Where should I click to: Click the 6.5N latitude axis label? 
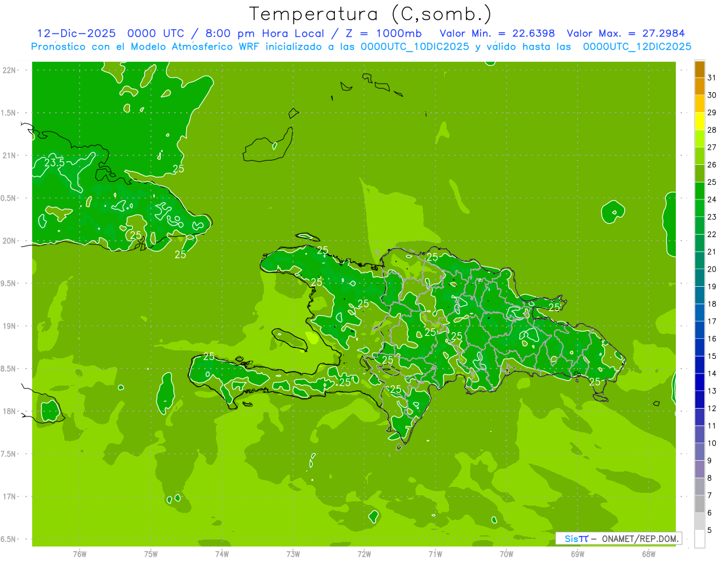tap(9, 539)
